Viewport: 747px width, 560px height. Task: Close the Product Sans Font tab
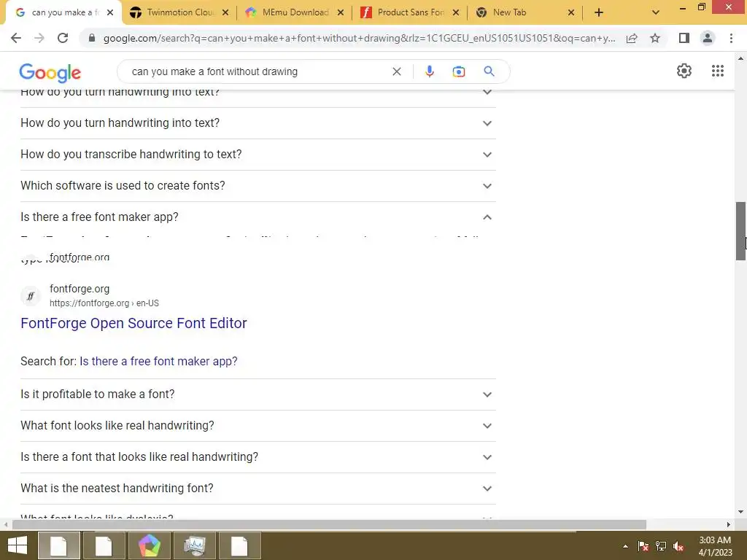(x=456, y=12)
